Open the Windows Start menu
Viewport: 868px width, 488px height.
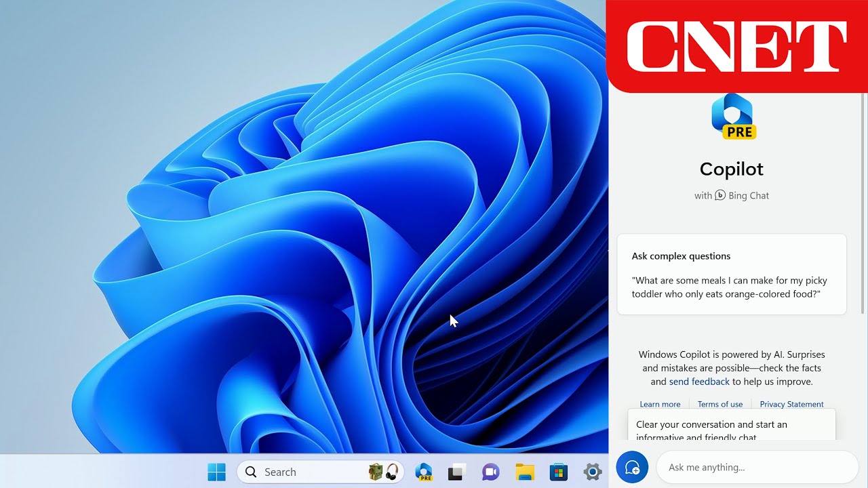[x=216, y=472]
